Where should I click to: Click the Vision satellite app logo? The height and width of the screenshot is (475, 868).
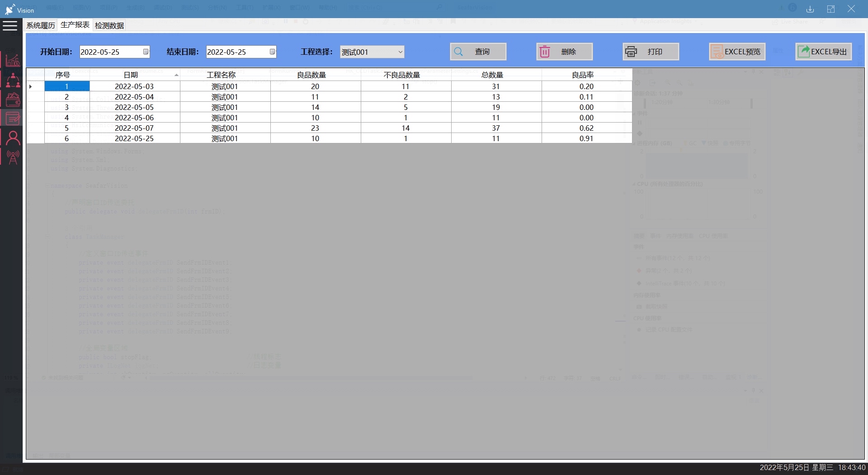pos(9,9)
